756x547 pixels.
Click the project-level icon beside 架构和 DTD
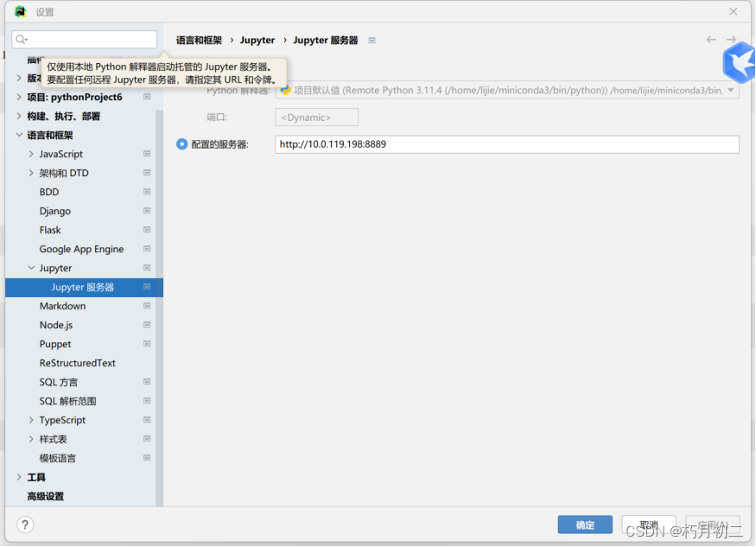[147, 173]
